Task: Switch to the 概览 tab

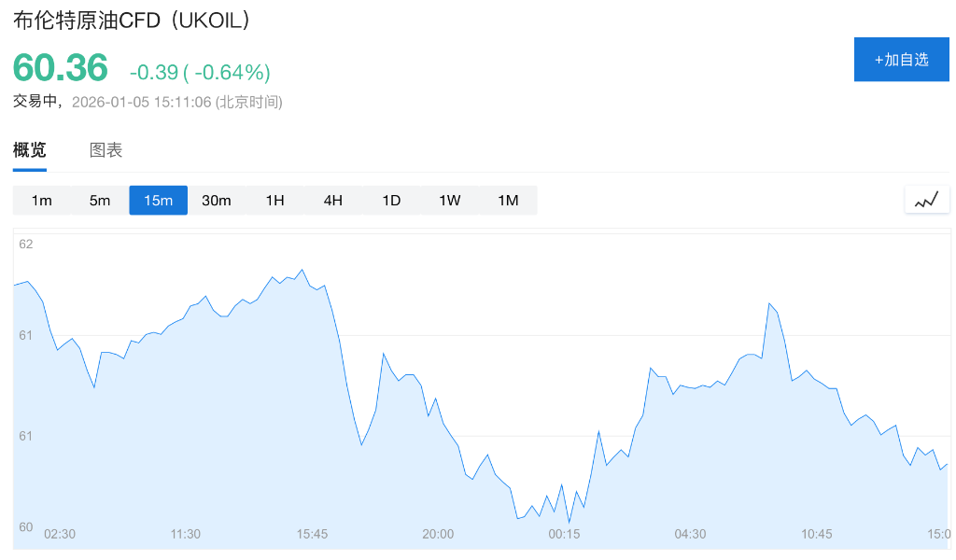Action: click(29, 150)
